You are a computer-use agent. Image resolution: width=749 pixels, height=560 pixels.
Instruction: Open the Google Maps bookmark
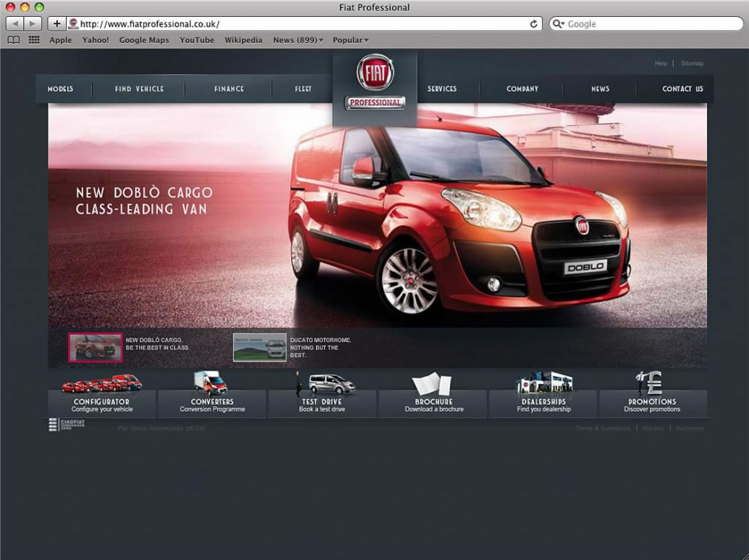[144, 40]
